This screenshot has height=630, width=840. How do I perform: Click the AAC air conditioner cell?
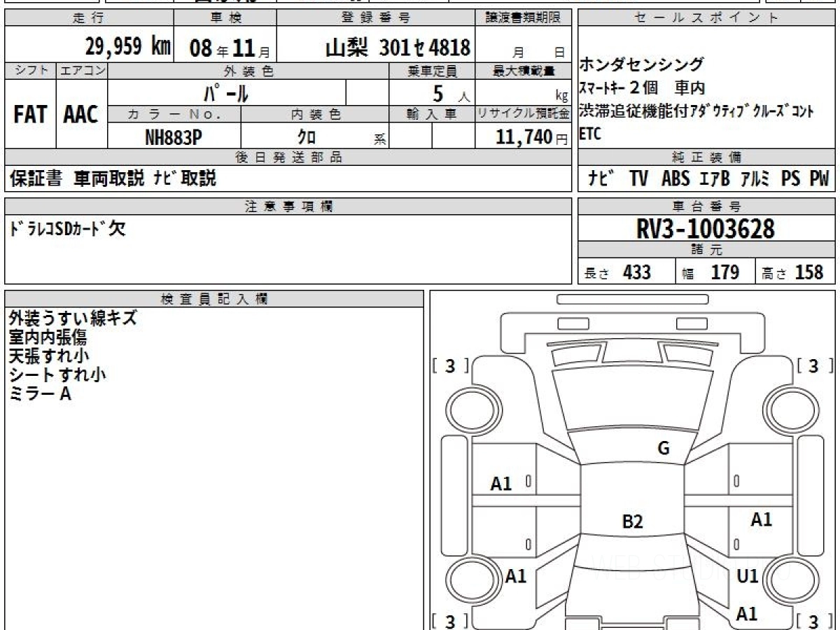[81, 115]
